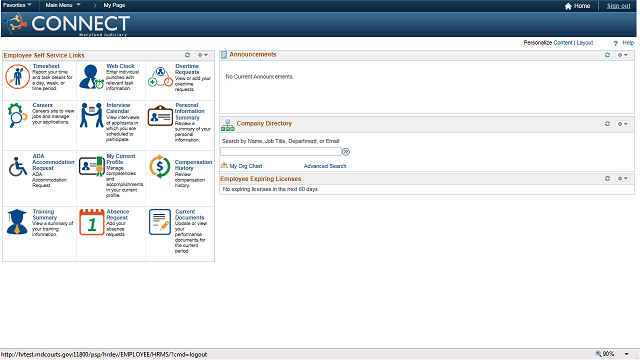
Task: Click the Compensation History dollar icon
Action: [x=160, y=167]
